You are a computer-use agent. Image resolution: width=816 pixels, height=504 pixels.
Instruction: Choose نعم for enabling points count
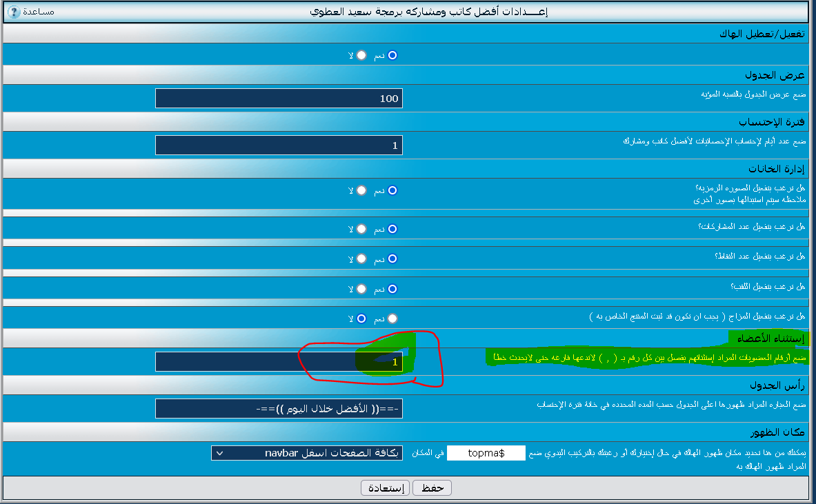[392, 259]
